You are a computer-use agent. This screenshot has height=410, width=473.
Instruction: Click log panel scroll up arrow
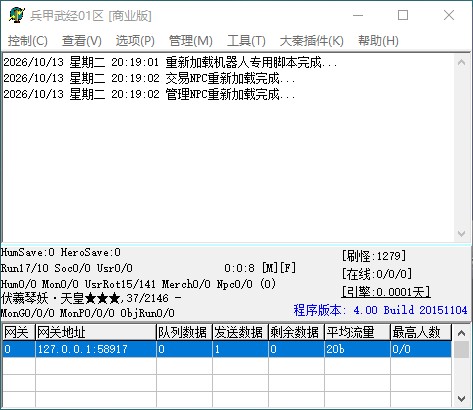point(462,62)
